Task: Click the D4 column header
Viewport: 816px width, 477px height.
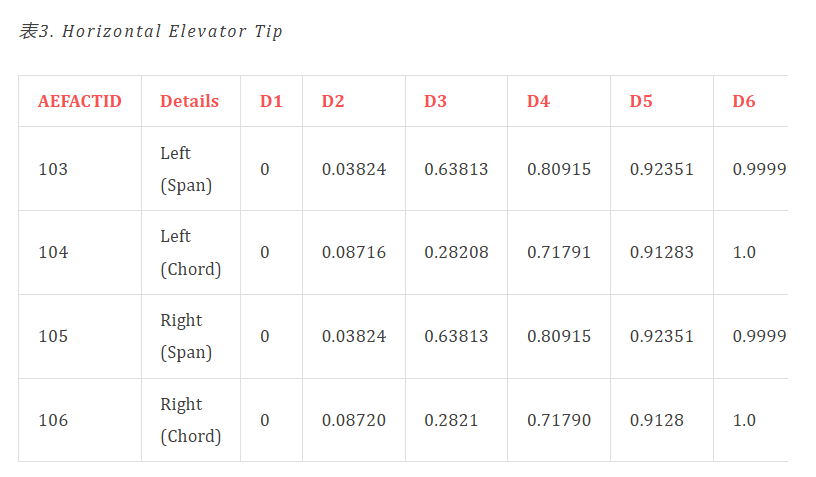Action: click(538, 101)
